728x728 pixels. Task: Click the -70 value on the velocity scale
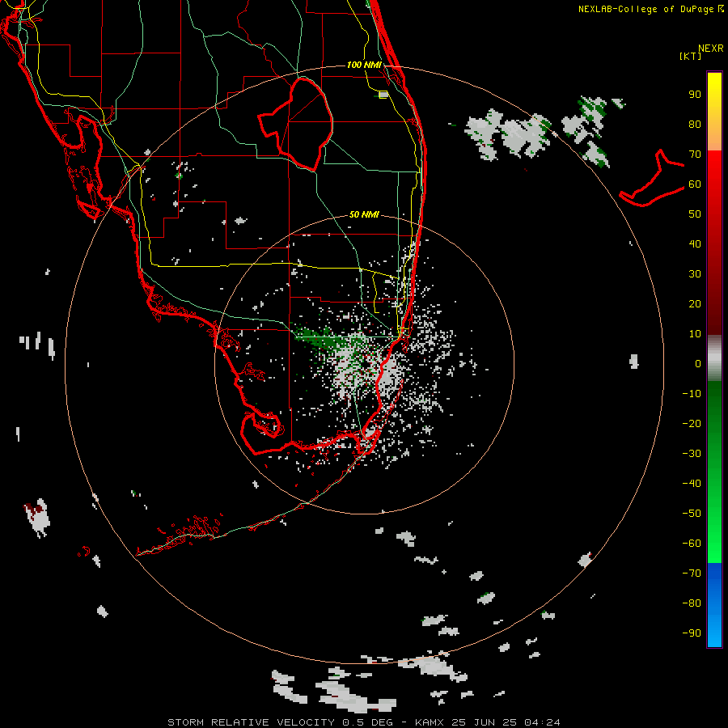pyautogui.click(x=692, y=573)
